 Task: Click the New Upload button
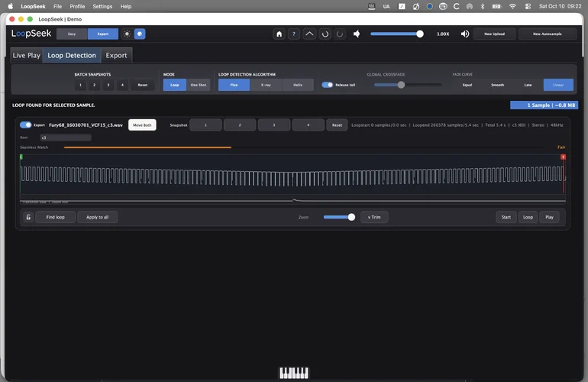495,34
